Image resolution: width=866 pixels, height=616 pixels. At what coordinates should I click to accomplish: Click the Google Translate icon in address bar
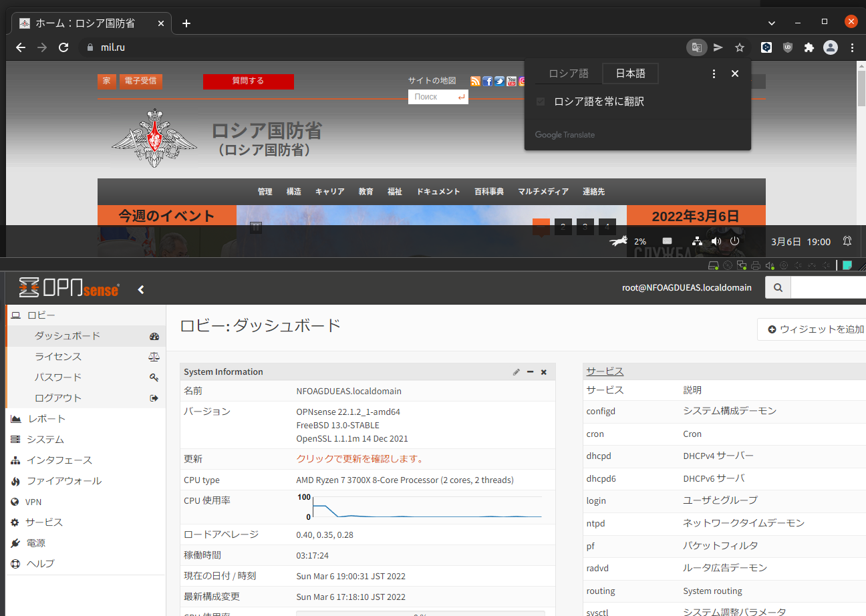click(x=696, y=47)
